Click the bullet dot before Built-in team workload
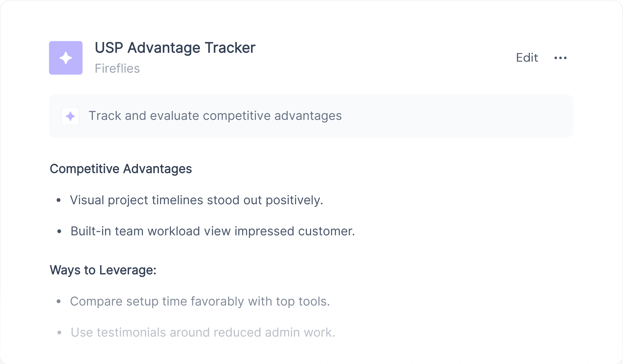Screen dimensions: 623x364 click(59, 231)
